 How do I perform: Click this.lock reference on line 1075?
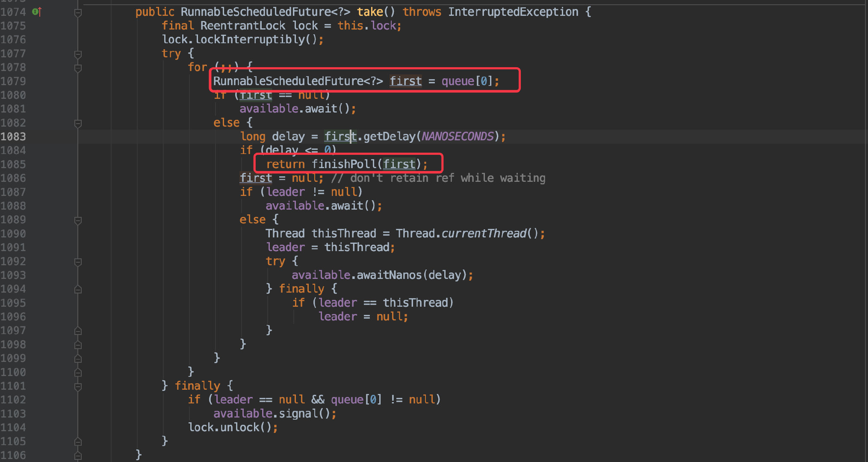pyautogui.click(x=367, y=26)
